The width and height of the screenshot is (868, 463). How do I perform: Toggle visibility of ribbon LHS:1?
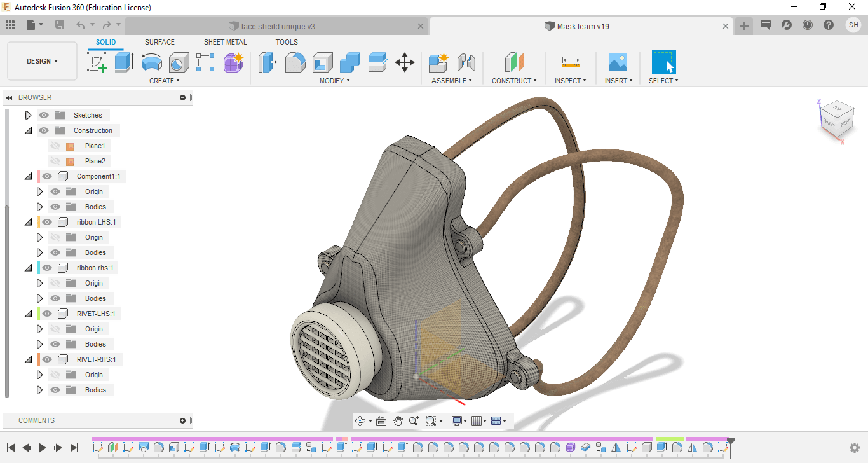coord(47,222)
